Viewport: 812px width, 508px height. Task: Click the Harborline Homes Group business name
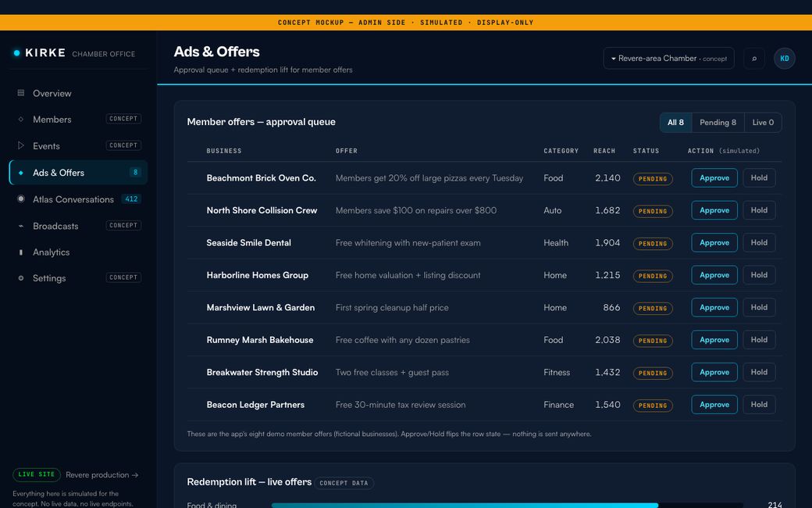point(258,275)
